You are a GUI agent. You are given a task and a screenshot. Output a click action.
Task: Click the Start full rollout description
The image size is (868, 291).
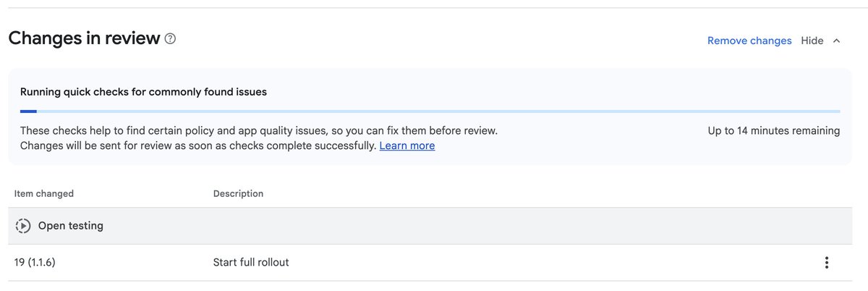(x=251, y=262)
